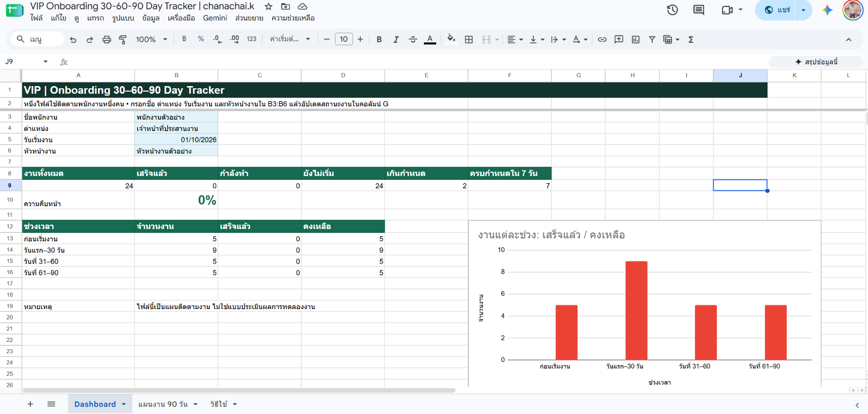Viewport: 868px width, 414px height.
Task: Activate the paint format tool
Action: 123,39
